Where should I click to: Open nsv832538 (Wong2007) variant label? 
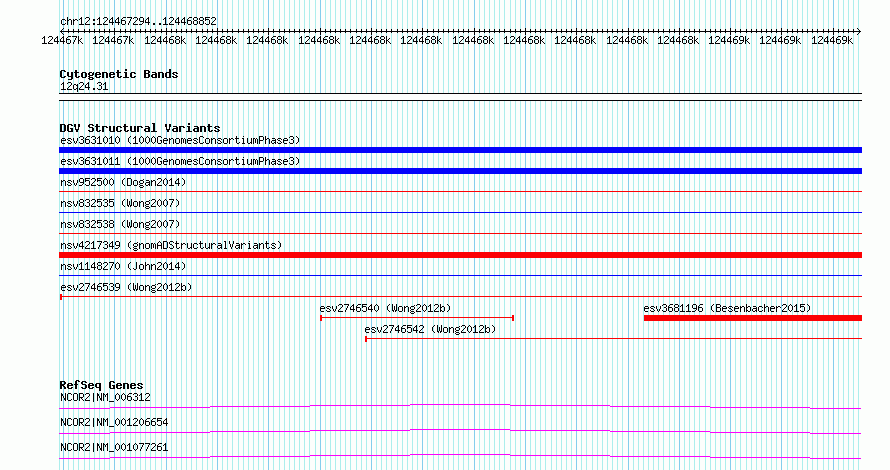120,224
